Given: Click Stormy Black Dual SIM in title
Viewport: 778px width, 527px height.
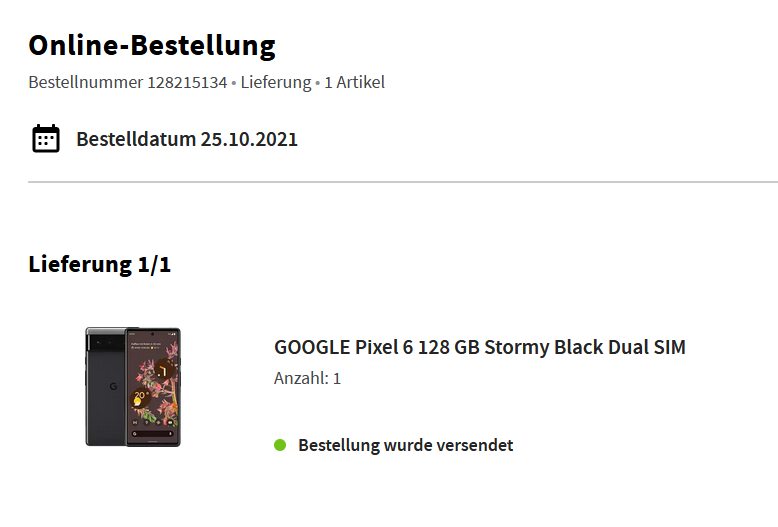Looking at the screenshot, I should coord(585,347).
